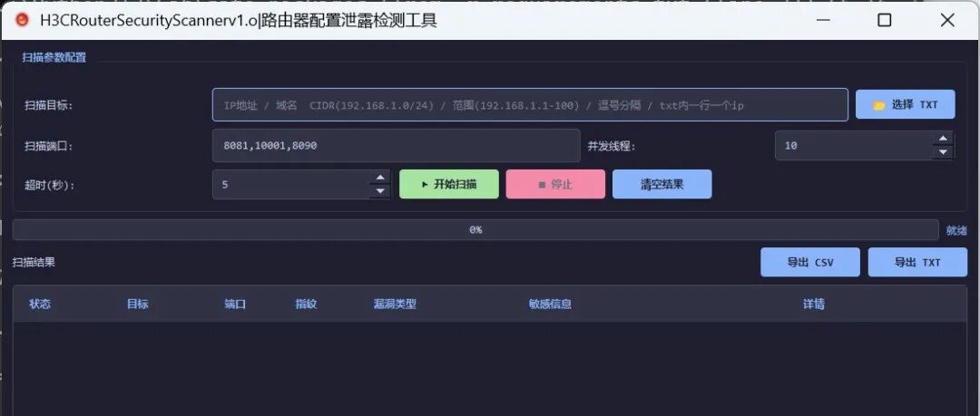Click the 扫描结果 section label
980x416 pixels.
pos(34,262)
